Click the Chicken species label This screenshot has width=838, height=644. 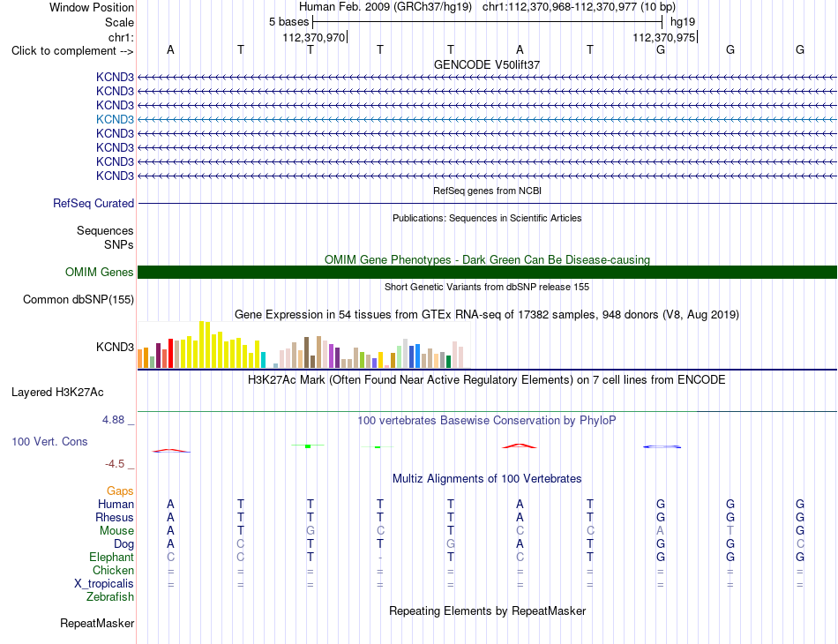click(113, 571)
